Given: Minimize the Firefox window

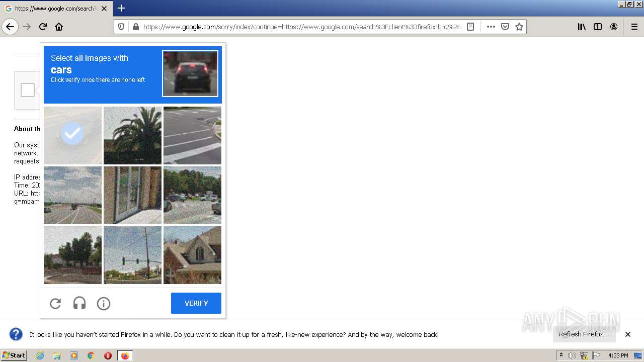Looking at the screenshot, I should (x=621, y=4).
